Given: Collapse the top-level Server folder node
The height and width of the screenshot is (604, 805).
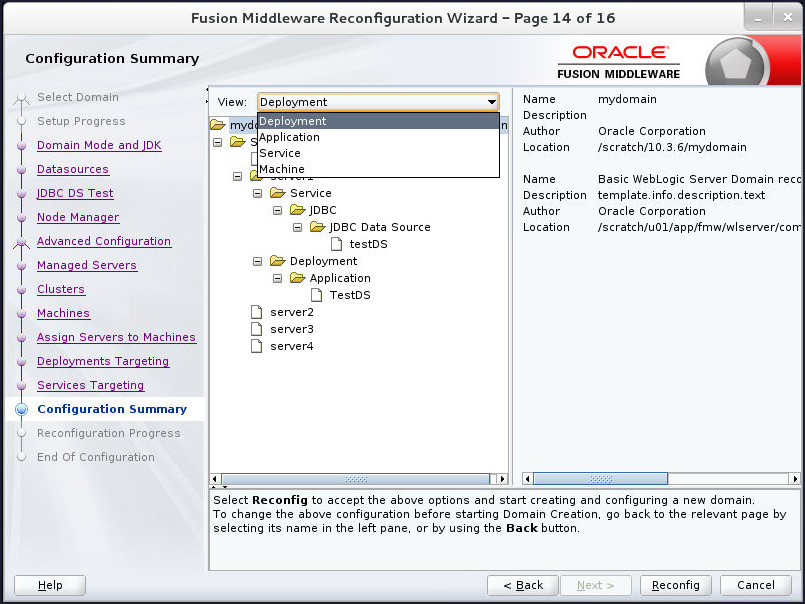Looking at the screenshot, I should (218, 142).
